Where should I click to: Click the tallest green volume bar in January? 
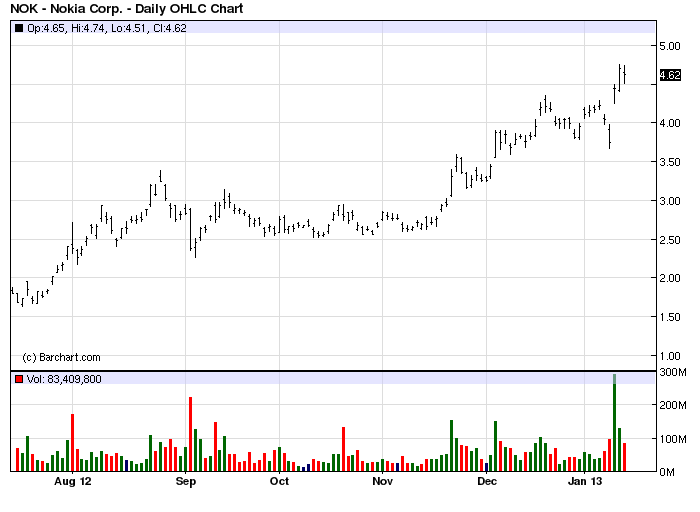[x=615, y=423]
